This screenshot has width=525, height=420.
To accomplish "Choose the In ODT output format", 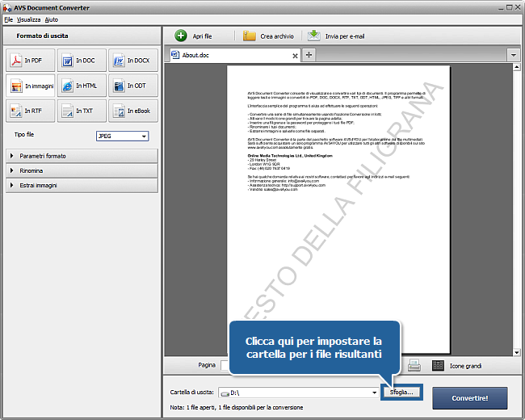I will point(133,86).
